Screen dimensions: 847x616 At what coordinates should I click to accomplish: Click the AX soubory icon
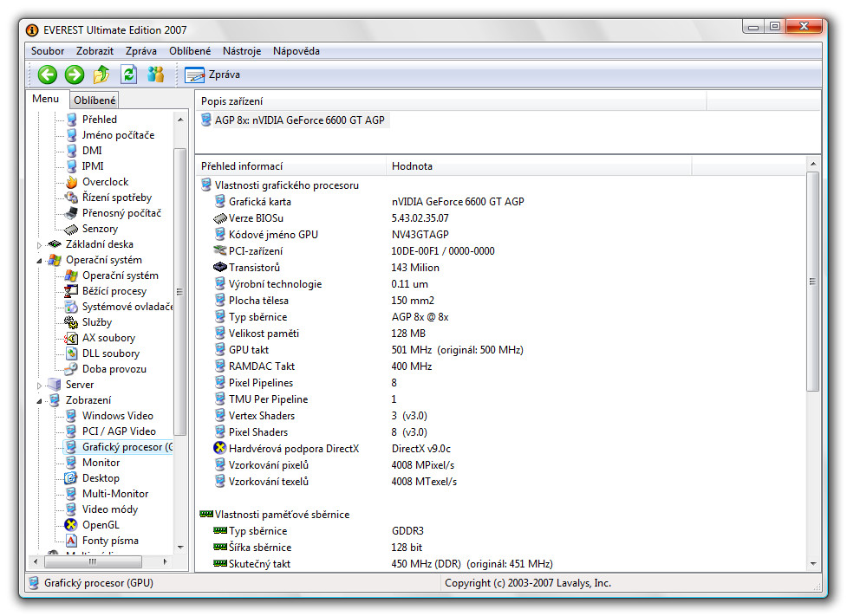point(71,338)
